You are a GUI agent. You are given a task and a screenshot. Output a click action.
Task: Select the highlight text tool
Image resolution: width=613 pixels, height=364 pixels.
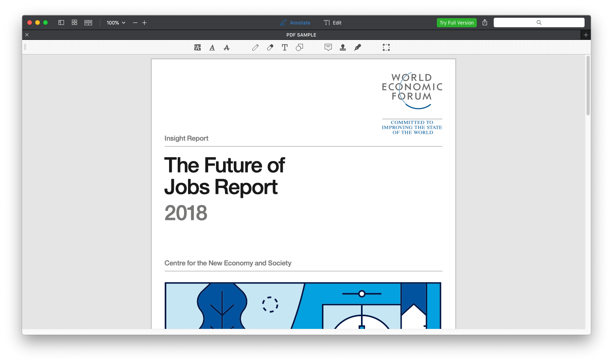(197, 47)
